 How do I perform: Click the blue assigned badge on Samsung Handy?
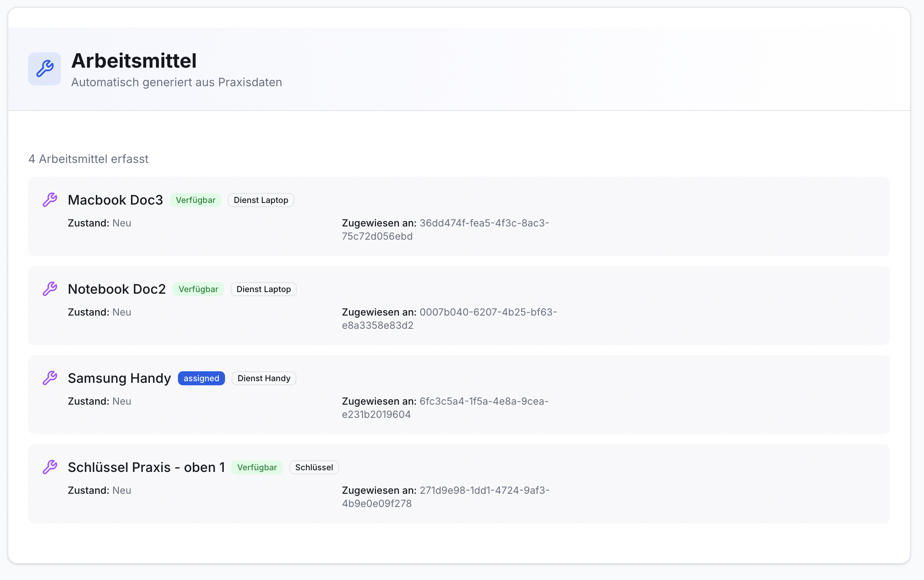click(201, 378)
